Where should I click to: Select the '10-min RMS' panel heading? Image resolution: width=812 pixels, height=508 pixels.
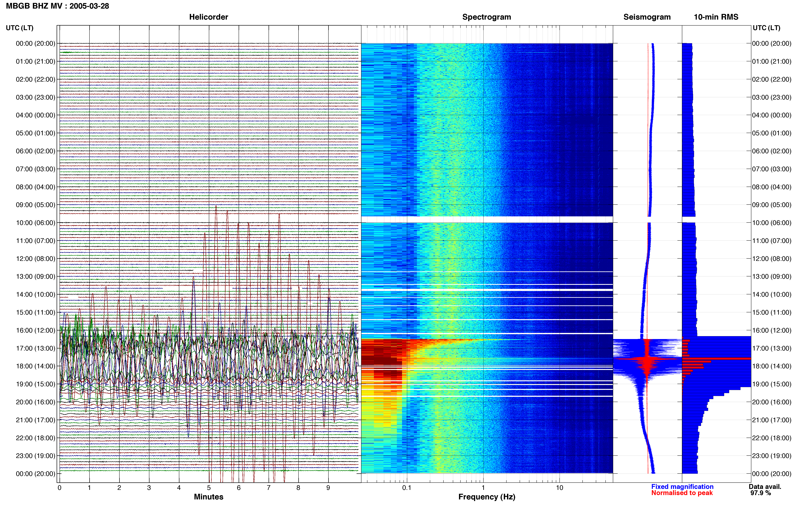click(716, 17)
